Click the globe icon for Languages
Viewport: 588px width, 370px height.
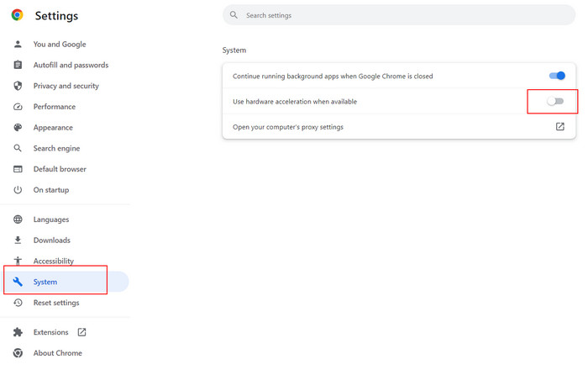(x=18, y=219)
